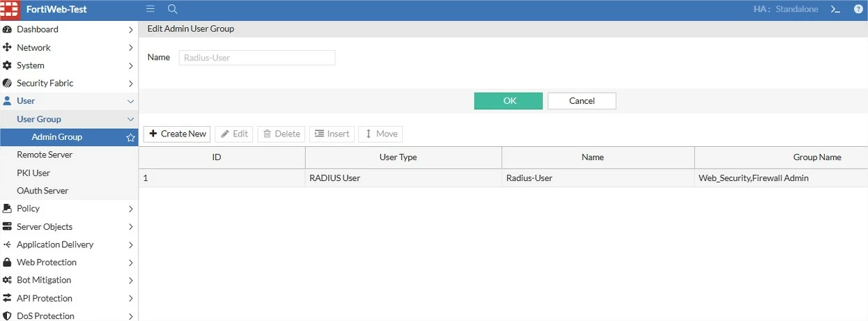Click the Move toolbar button
Viewport: 868px width, 321px height.
point(380,134)
